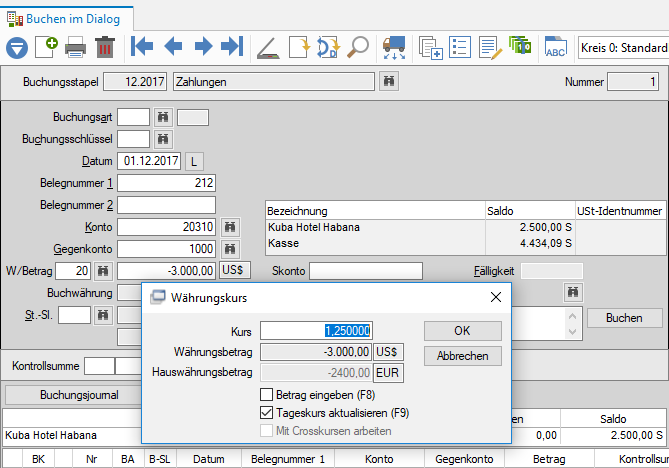The width and height of the screenshot is (669, 468).
Task: Click the St.-Sl. input field
Action: (74, 315)
